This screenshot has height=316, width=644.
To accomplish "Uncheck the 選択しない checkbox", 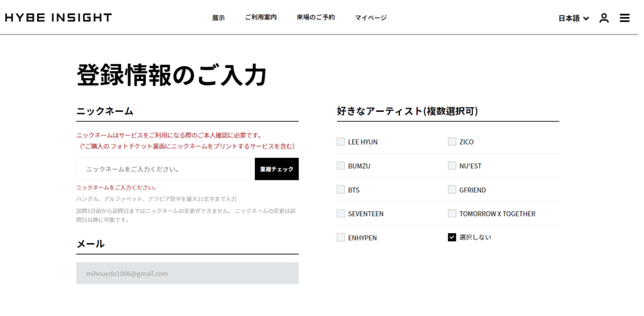I will coord(452,237).
